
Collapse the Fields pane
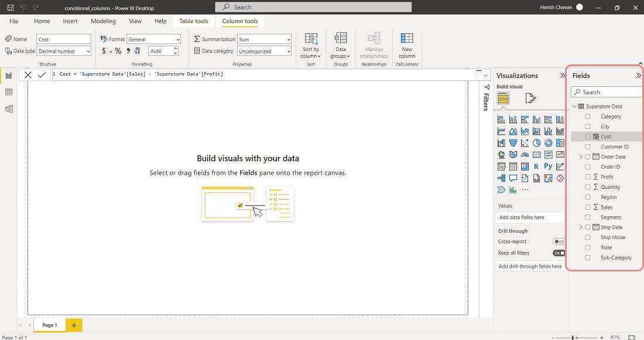[x=638, y=76]
